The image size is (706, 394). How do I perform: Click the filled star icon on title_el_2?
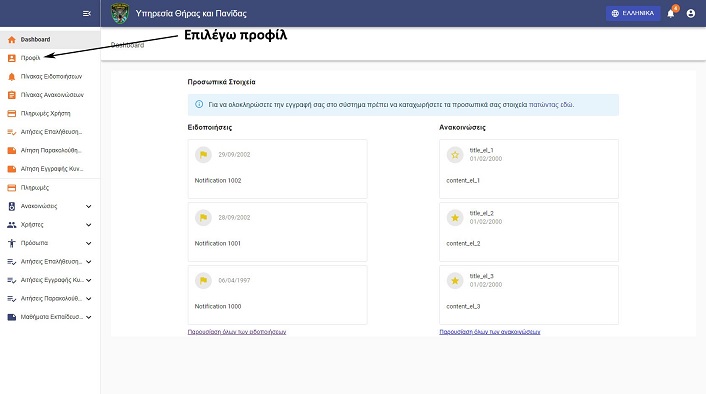pyautogui.click(x=455, y=217)
